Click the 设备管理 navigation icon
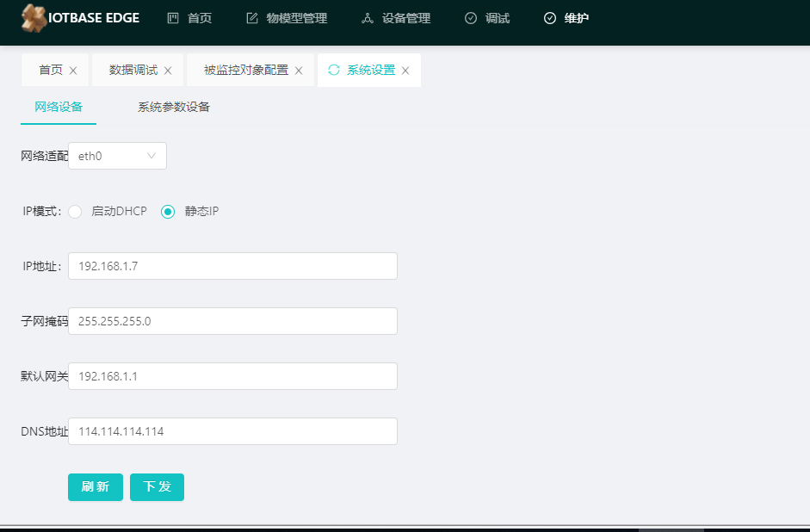This screenshot has width=810, height=532. click(x=368, y=18)
